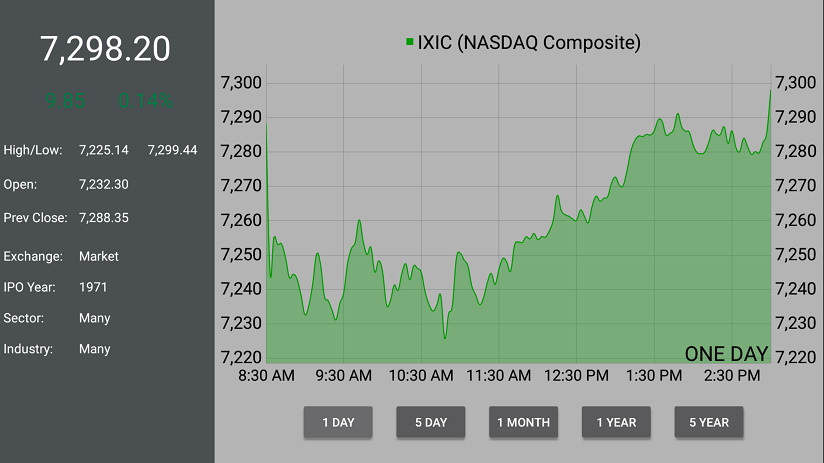Screen dimensions: 824x463
Task: Show the 1 MONTH chart range
Action: click(x=523, y=422)
